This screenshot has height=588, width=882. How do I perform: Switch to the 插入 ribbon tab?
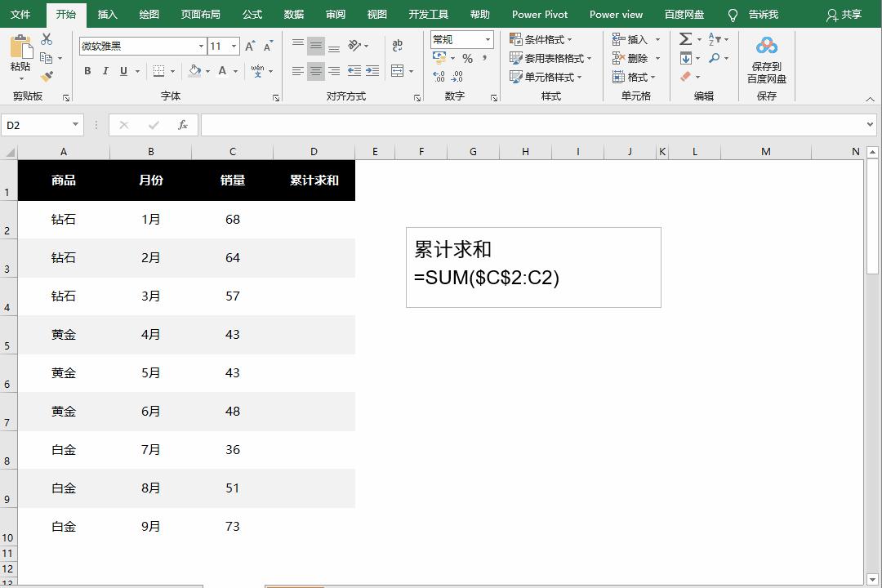pos(108,14)
